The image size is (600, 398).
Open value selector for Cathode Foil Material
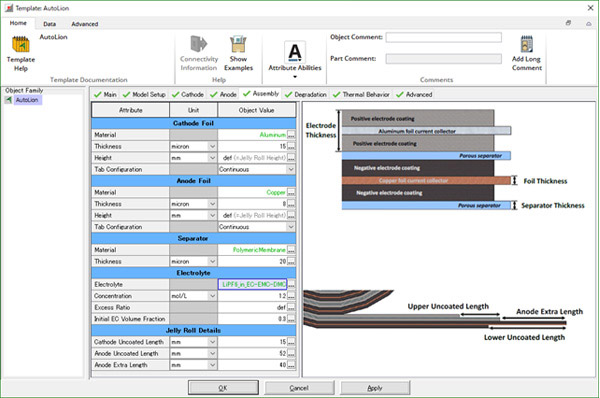[x=291, y=135]
